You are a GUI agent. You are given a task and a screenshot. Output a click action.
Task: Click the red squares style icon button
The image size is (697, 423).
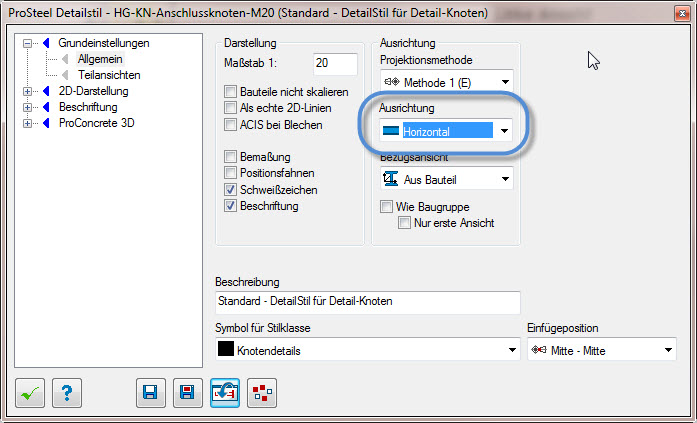262,393
